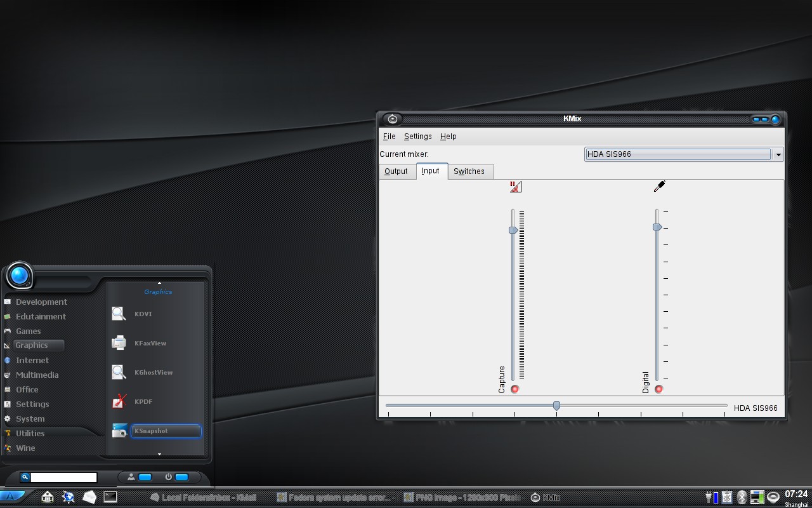
Task: Open the Wine category
Action: (x=25, y=448)
